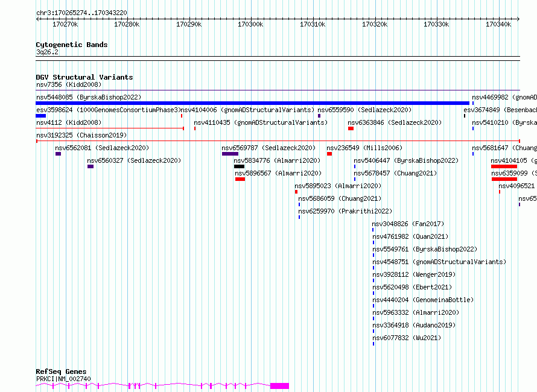The image size is (537, 392).
Task: Click nsv6559590 (Sedlazeck2020) label
Action: (x=364, y=110)
